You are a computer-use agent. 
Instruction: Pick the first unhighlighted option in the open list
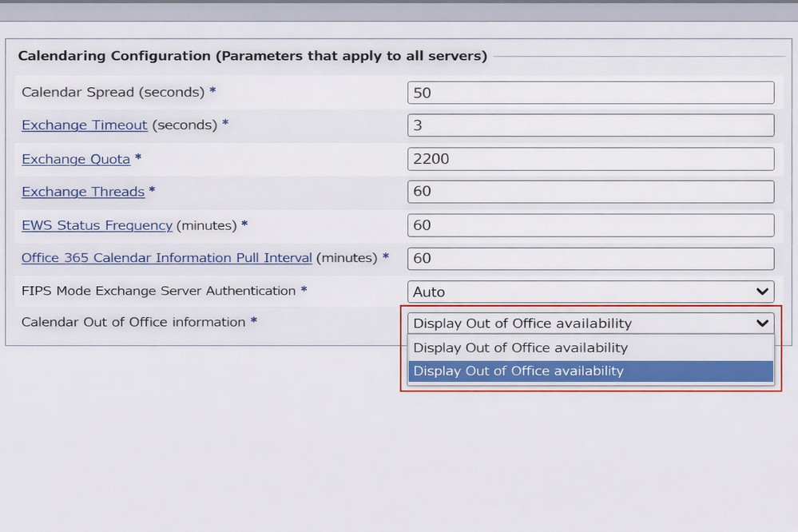tap(590, 347)
